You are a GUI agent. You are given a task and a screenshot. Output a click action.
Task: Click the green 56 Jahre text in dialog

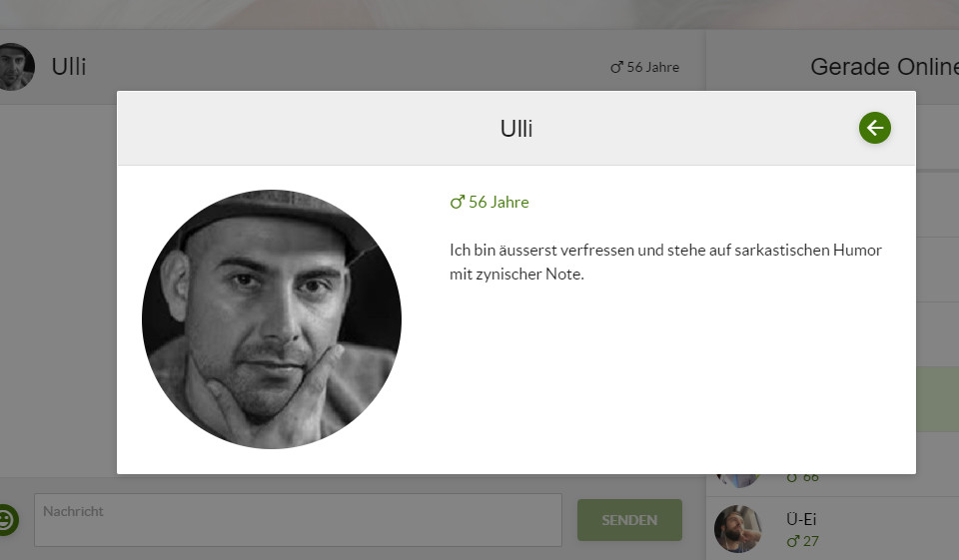(x=498, y=202)
